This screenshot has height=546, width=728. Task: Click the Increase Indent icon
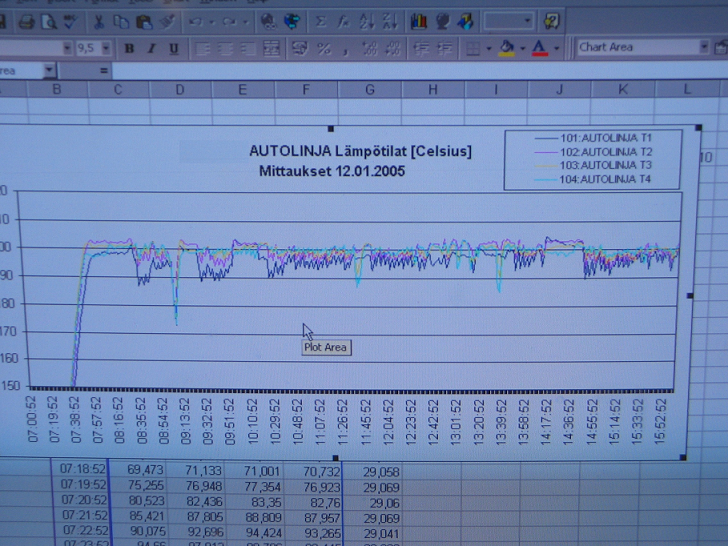point(445,48)
